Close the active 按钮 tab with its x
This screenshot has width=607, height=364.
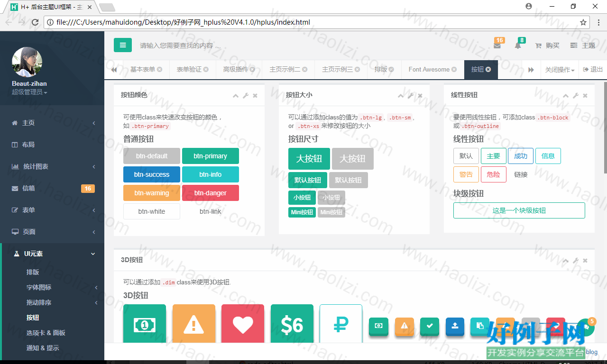[x=488, y=69]
